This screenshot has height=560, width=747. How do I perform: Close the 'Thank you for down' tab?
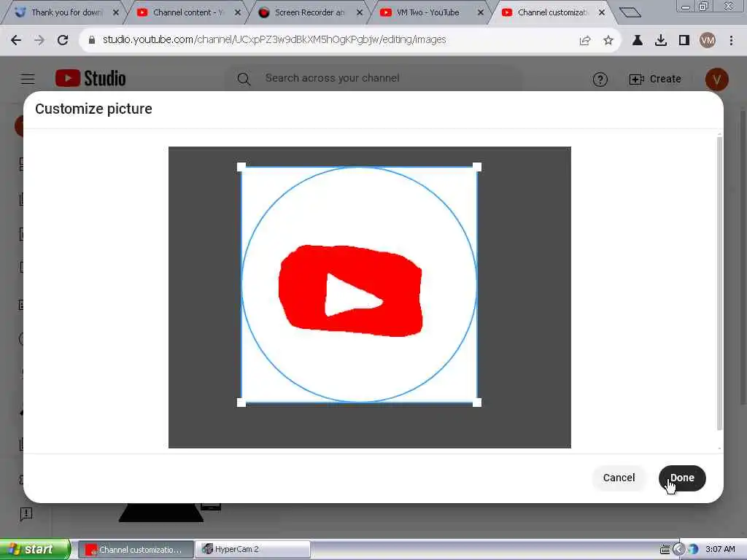tap(116, 12)
